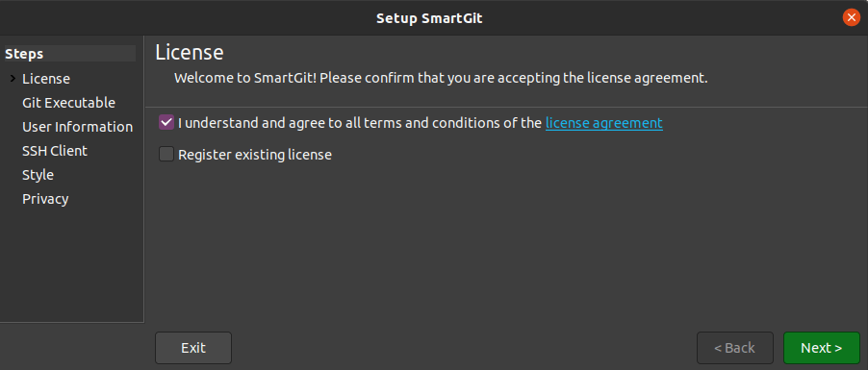Click the disabled < Back button
The height and width of the screenshot is (370, 868).
click(x=734, y=348)
